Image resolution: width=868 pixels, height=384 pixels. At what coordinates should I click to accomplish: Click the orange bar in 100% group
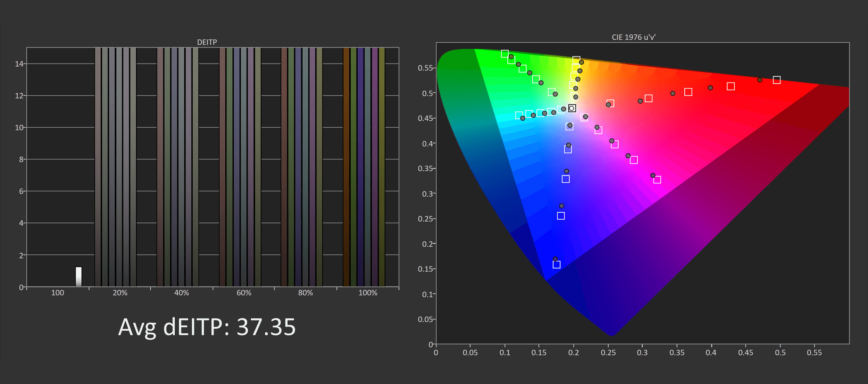point(346,167)
